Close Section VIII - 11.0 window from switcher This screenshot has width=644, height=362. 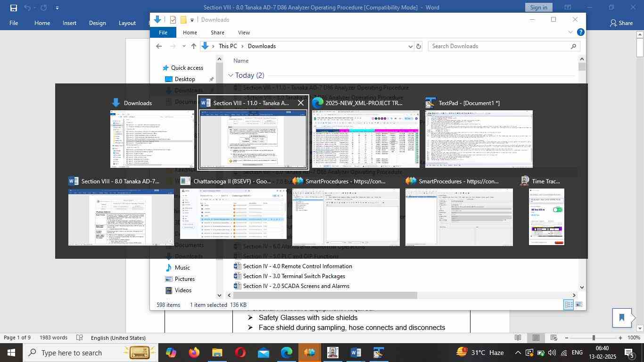[301, 103]
